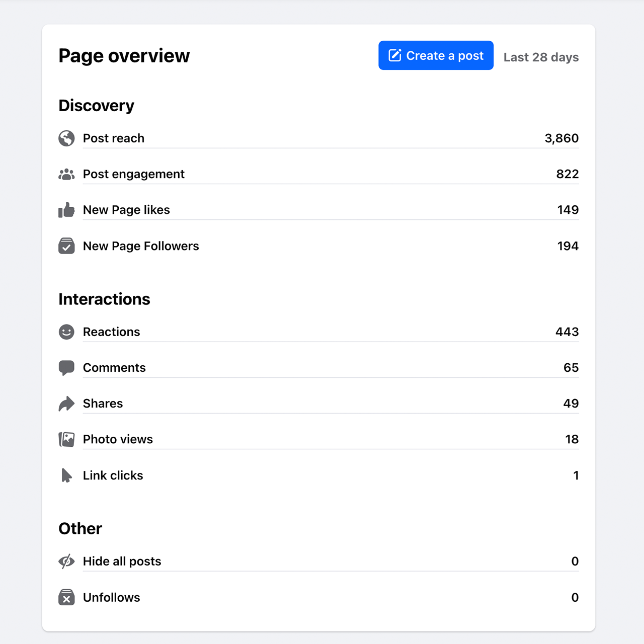
Task: Select the Post engagement label
Action: (x=134, y=174)
